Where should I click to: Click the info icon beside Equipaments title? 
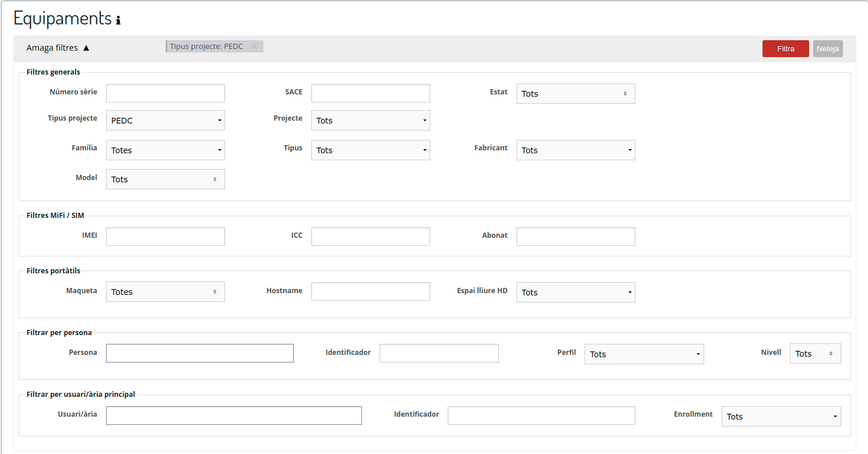118,20
